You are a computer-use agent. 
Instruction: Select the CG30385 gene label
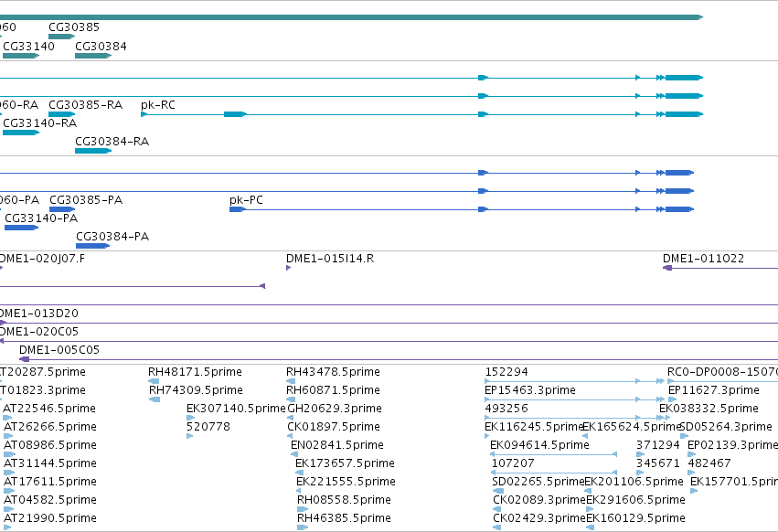74,27
